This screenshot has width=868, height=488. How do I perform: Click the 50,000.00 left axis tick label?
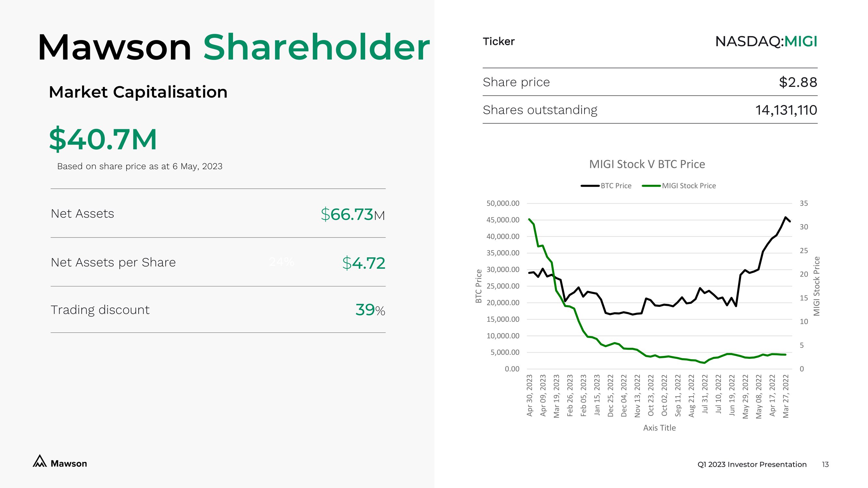point(503,203)
